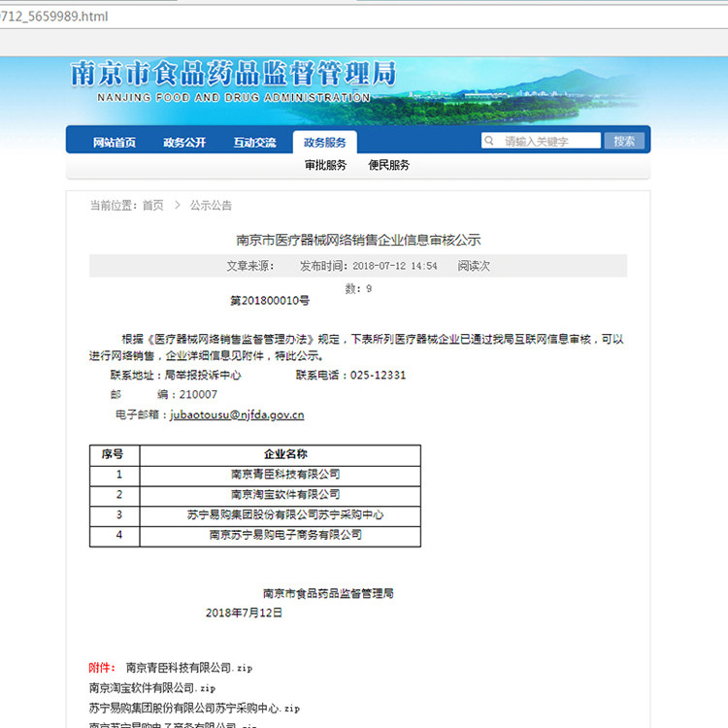Click the date 2018年7月12日
The image size is (728, 728).
(x=244, y=612)
